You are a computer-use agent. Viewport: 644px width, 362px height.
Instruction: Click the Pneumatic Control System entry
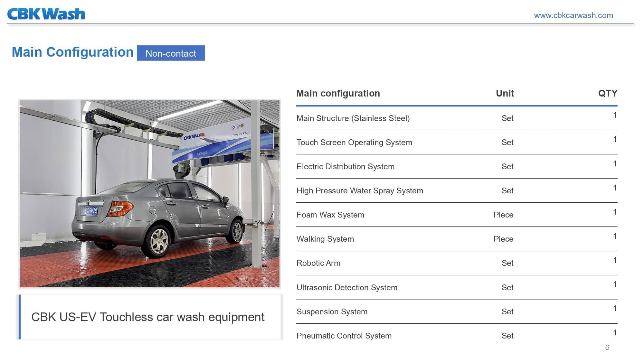point(344,336)
